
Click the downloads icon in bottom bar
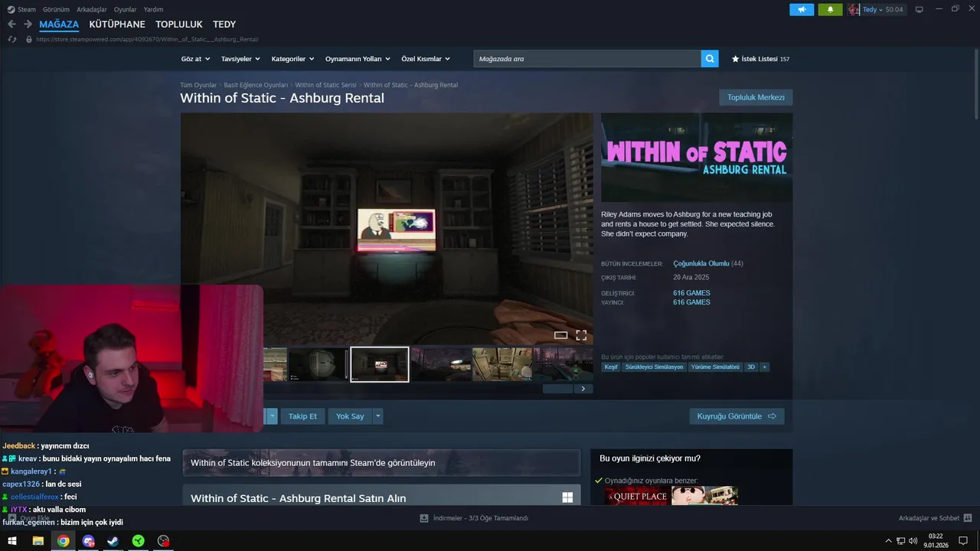[424, 518]
